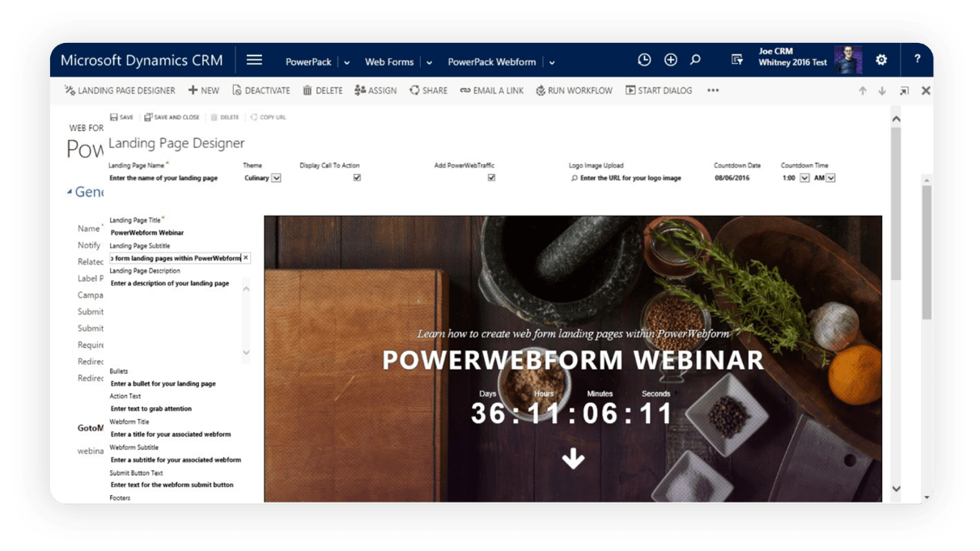Open recently viewed items clock icon

click(644, 60)
